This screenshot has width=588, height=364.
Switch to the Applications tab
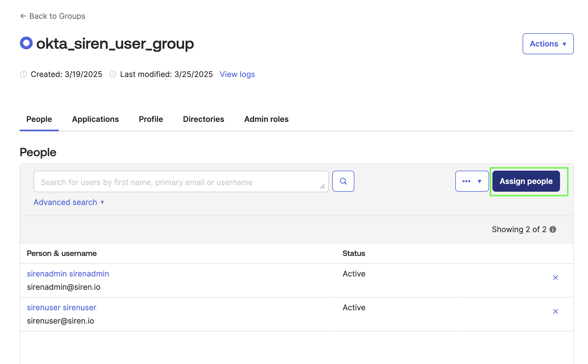coord(95,119)
